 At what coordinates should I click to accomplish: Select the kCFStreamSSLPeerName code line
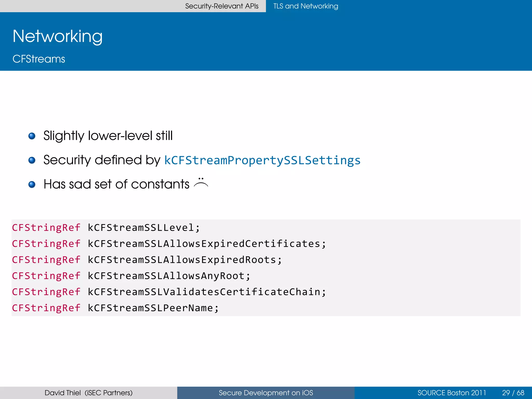tap(115, 308)
